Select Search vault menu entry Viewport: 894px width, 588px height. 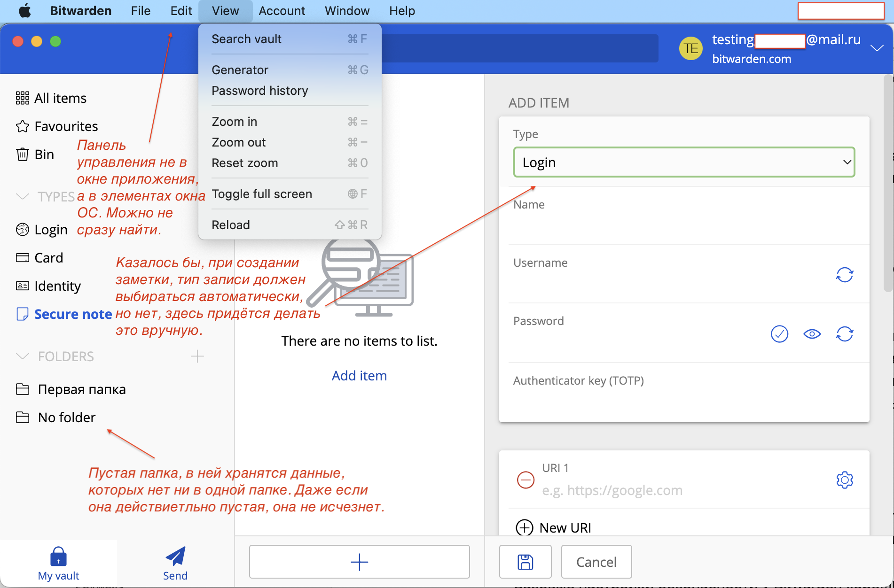click(x=290, y=39)
